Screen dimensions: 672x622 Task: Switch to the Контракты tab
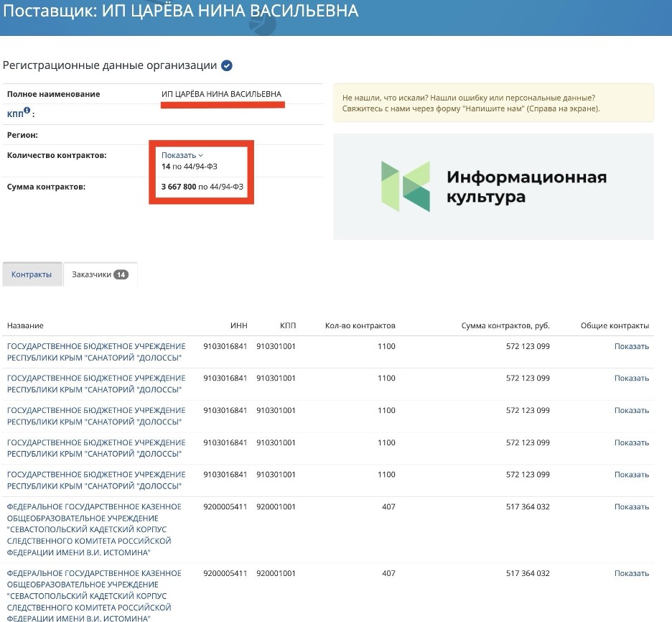point(32,274)
